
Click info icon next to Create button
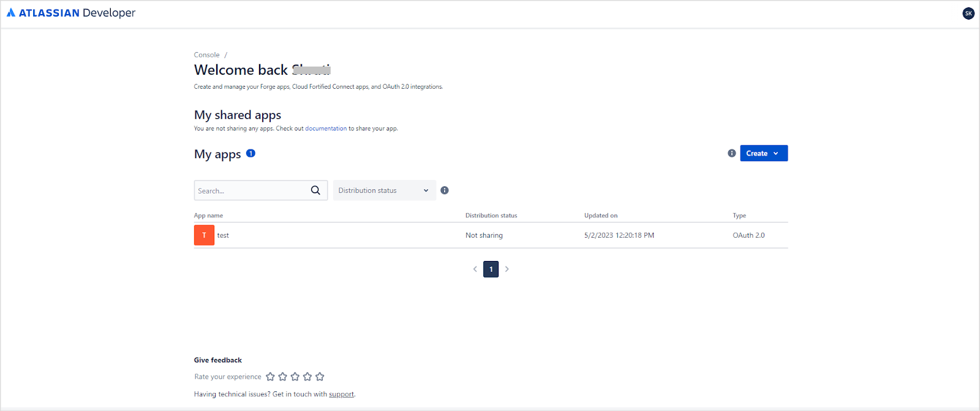(x=731, y=153)
